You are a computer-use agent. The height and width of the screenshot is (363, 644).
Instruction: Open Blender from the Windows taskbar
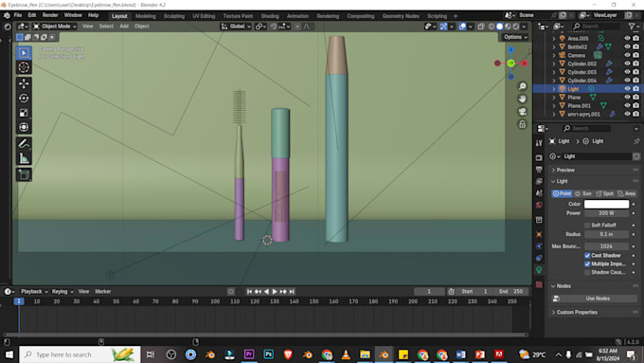point(384,354)
